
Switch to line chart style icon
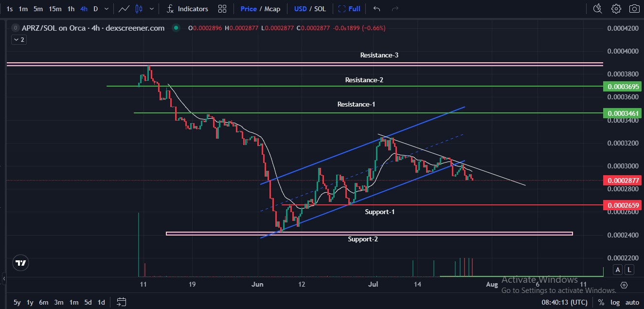pos(124,9)
